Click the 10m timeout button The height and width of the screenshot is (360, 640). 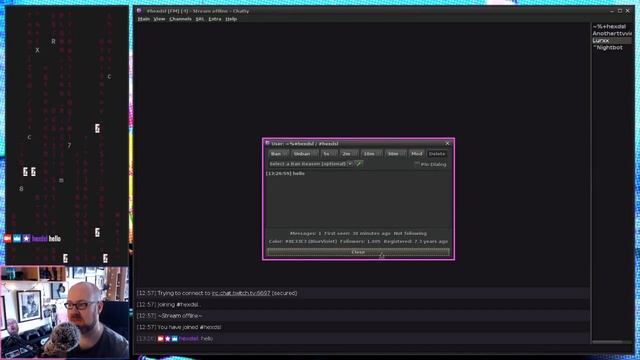[372, 154]
